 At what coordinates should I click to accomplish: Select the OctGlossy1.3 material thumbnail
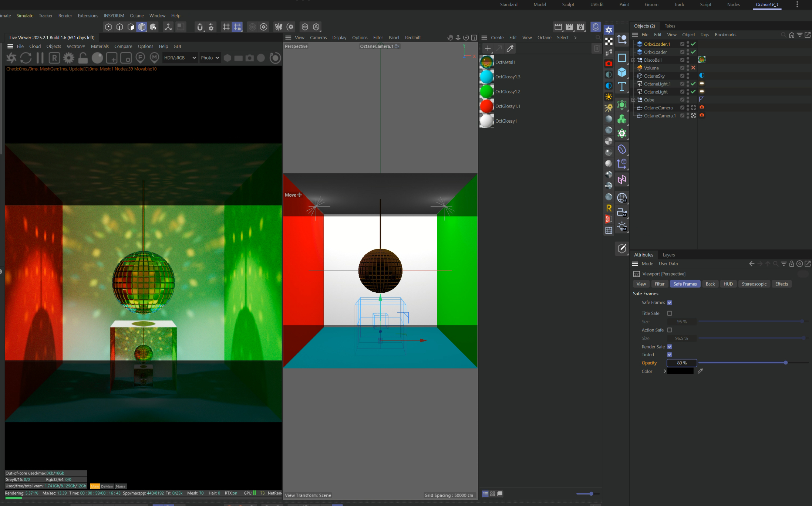click(486, 77)
